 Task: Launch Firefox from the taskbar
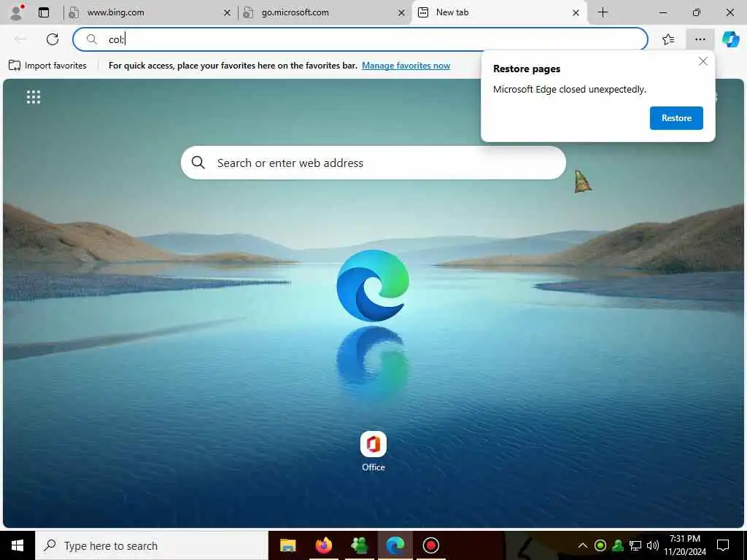(x=323, y=545)
